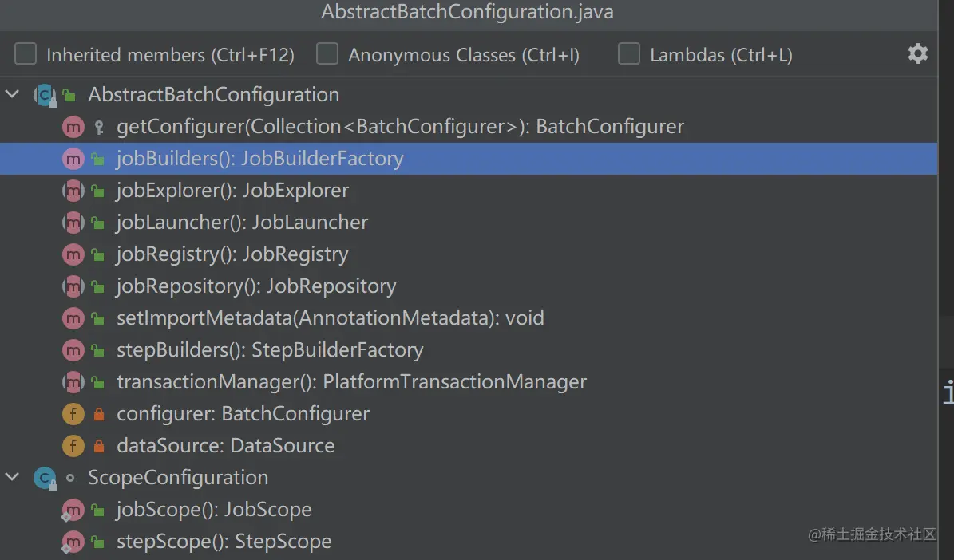The image size is (954, 560).
Task: Toggle the Anonymous Classes checkbox
Action: pyautogui.click(x=327, y=54)
